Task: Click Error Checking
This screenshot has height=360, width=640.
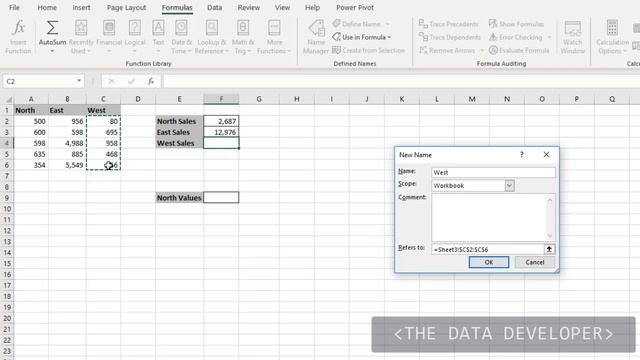Action: click(x=516, y=37)
